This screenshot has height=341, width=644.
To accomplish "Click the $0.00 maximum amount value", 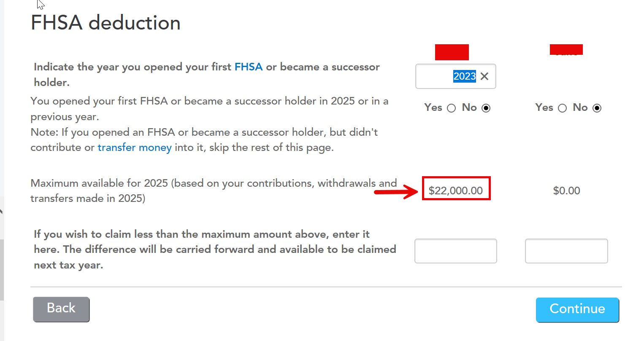I will point(566,191).
